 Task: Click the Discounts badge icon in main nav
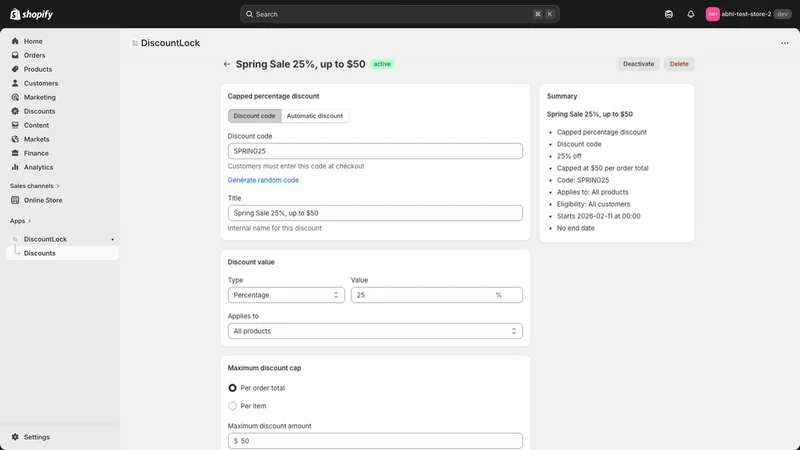click(x=15, y=111)
